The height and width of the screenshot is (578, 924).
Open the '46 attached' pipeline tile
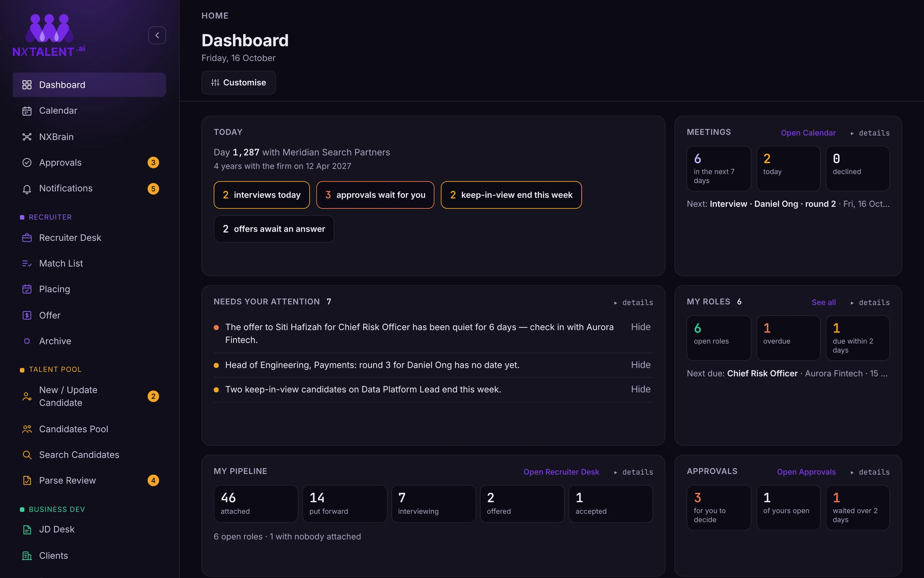[256, 504]
